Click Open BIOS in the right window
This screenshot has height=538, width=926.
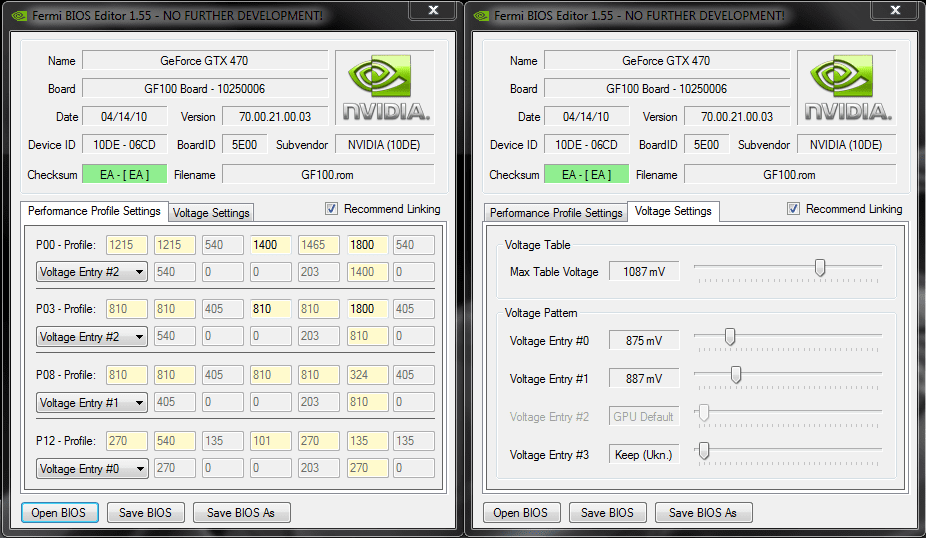[x=521, y=513]
